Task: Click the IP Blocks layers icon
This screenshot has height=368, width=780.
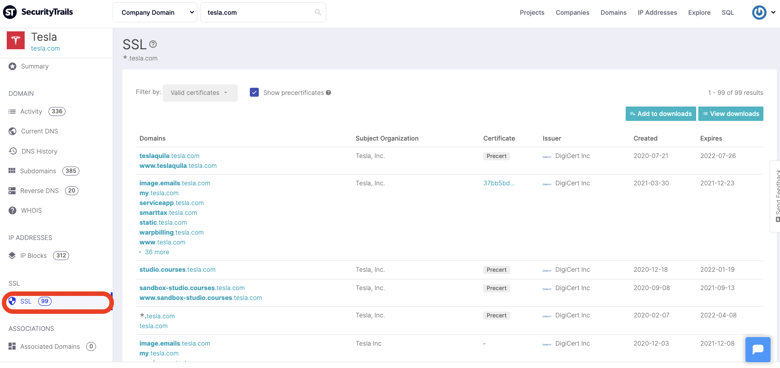Action: (x=12, y=256)
